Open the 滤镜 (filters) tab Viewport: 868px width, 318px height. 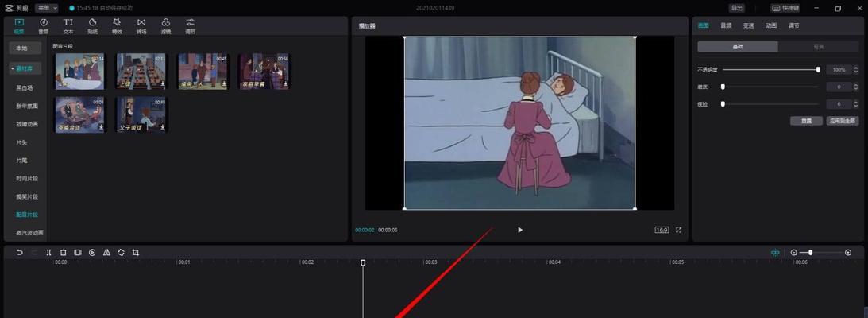pyautogui.click(x=165, y=25)
